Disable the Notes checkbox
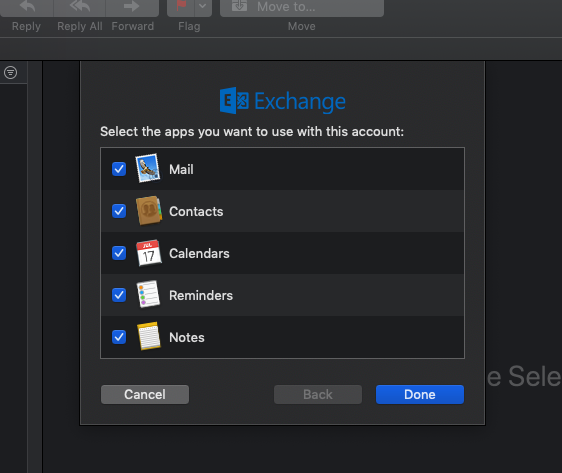 (x=119, y=337)
